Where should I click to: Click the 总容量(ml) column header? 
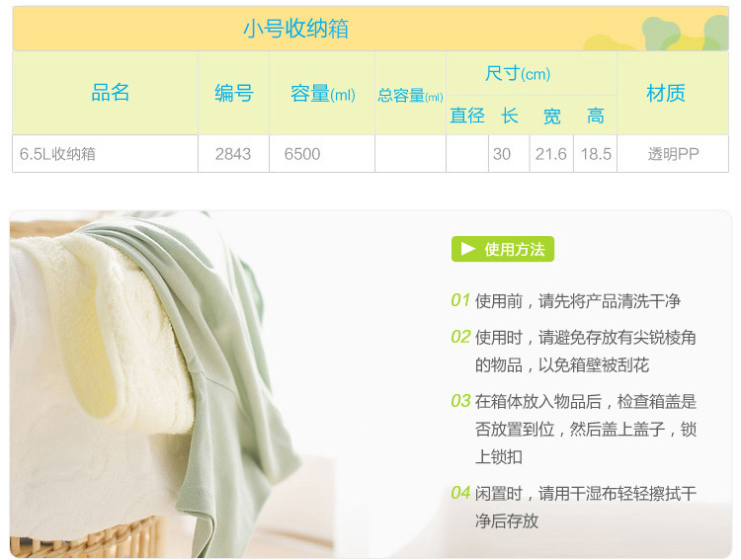click(x=411, y=93)
